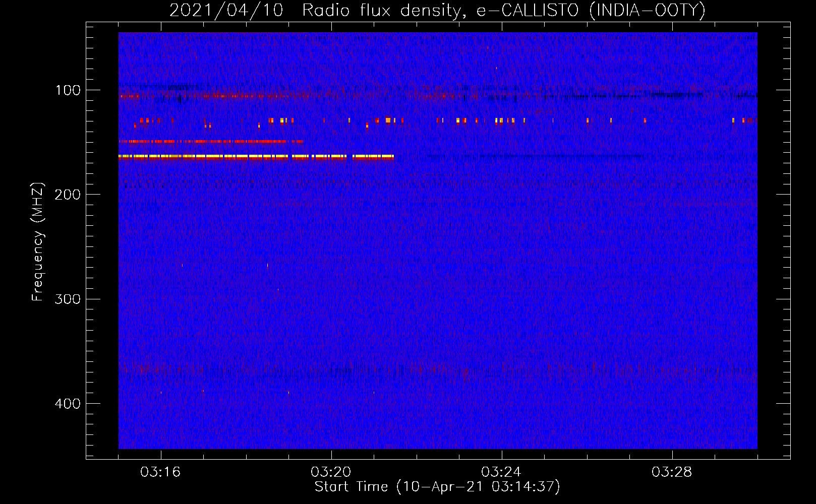Click the "400" frequency tick label

(x=68, y=404)
